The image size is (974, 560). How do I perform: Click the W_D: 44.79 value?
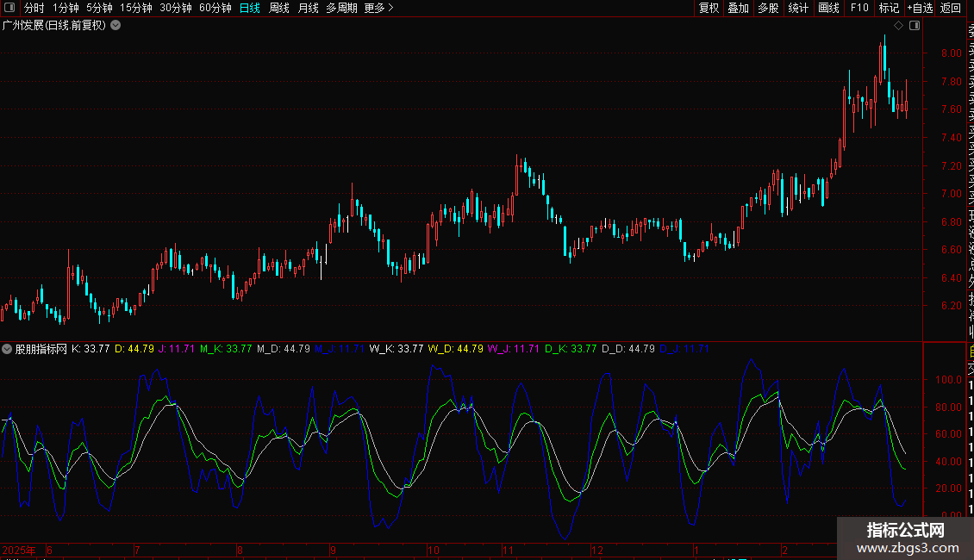455,349
